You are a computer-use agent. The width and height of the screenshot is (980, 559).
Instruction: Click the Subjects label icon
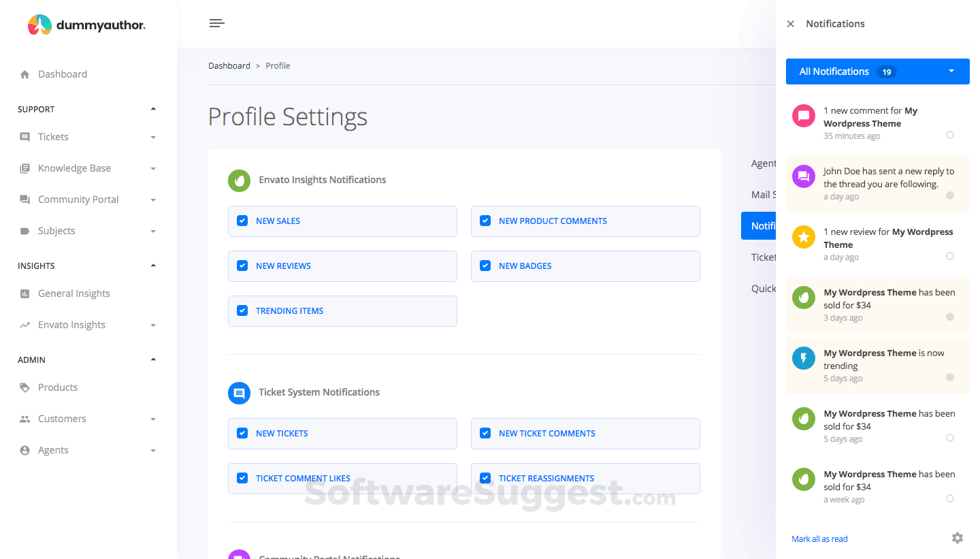[25, 231]
